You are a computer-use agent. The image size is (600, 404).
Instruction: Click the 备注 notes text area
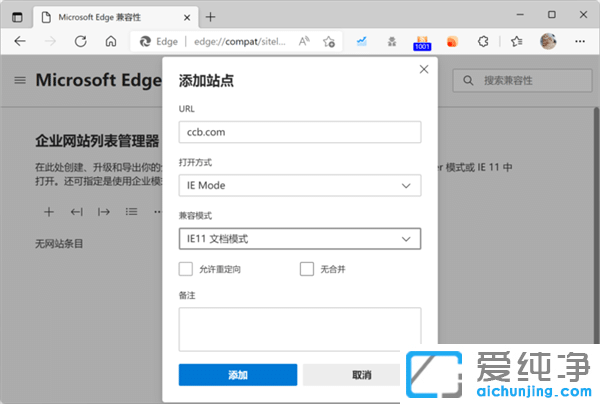(300, 329)
